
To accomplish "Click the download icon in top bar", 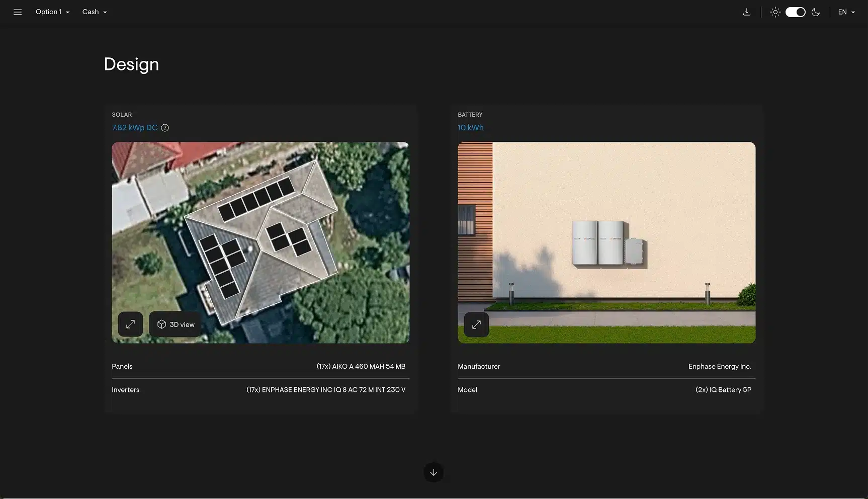I will [747, 12].
